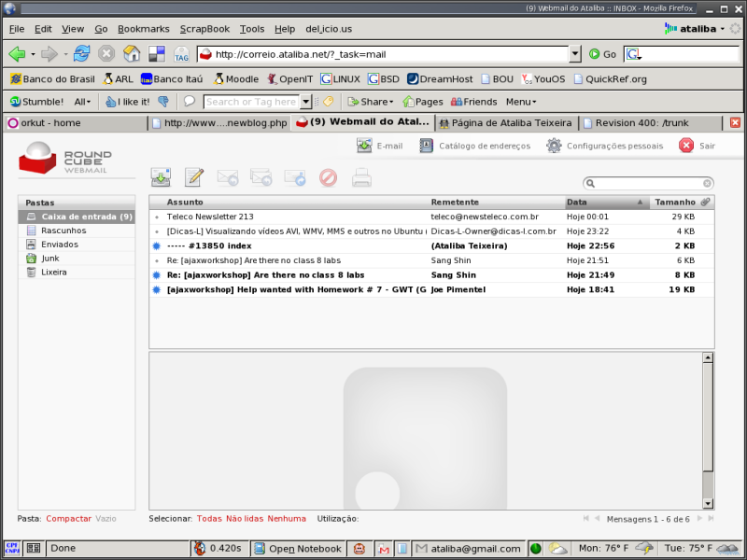Click the Compactar folder link

[x=68, y=519]
